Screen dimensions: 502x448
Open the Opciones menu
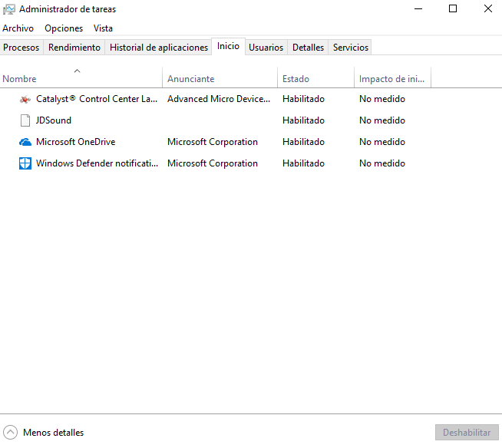64,28
